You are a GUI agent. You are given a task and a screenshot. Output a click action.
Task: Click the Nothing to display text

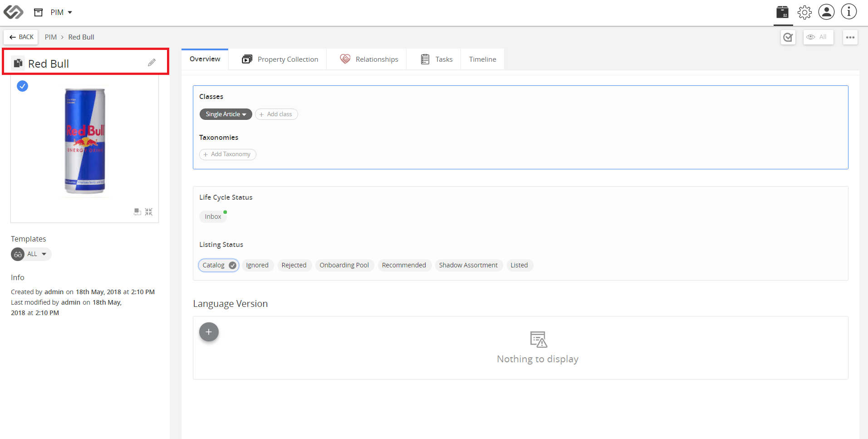pyautogui.click(x=537, y=359)
